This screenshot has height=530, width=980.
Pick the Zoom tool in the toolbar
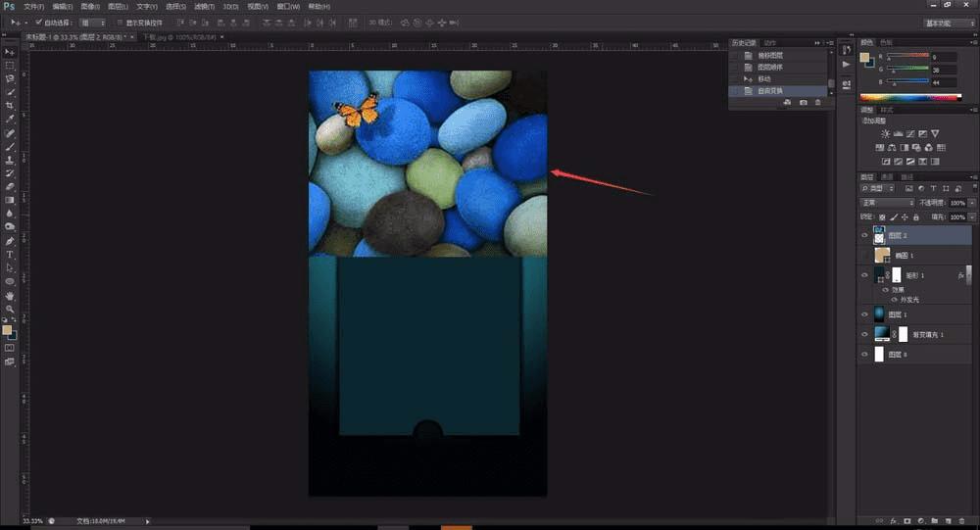pyautogui.click(x=10, y=308)
